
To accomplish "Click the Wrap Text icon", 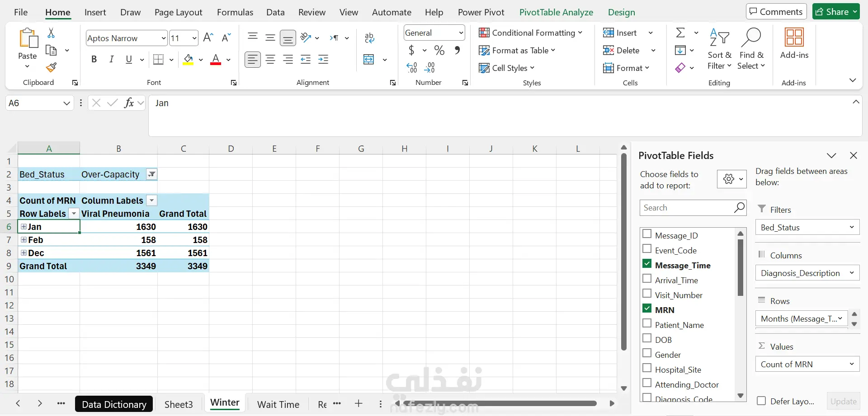I will pos(369,38).
